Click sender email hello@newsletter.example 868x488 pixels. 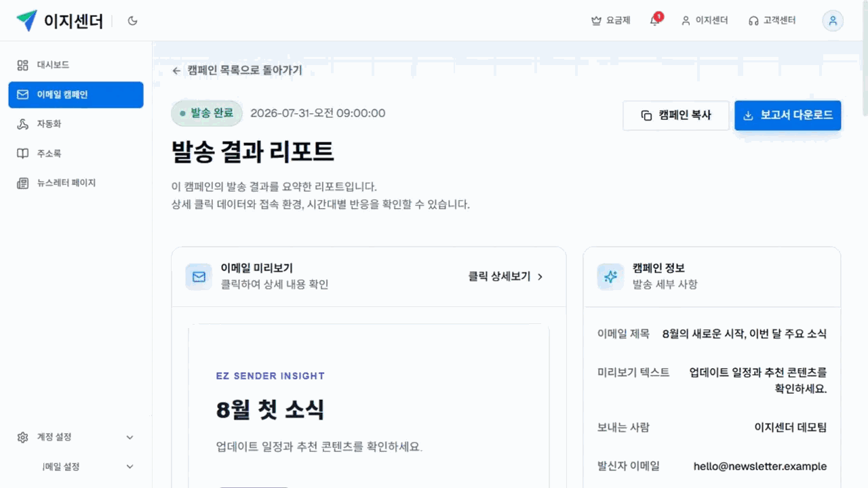(x=760, y=466)
